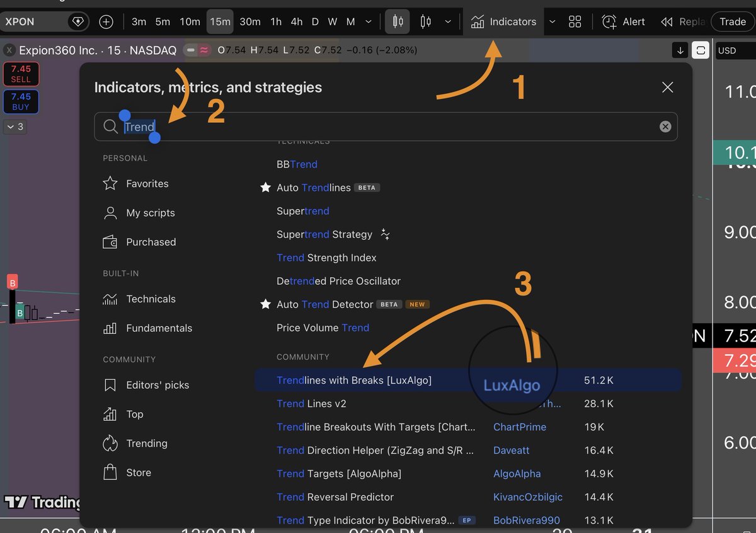Viewport: 756px width, 533px height.
Task: Switch to the 3m timeframe
Action: click(x=139, y=21)
